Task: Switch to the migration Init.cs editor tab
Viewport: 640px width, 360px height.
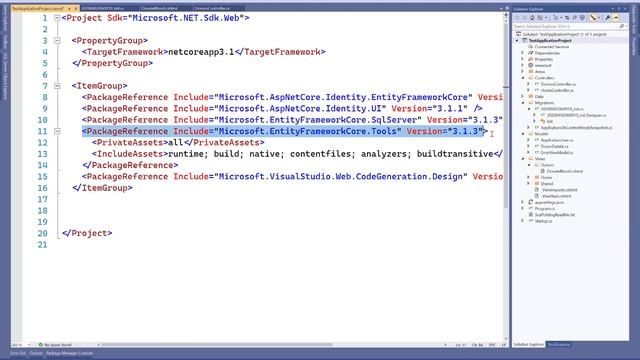Action: coord(102,8)
